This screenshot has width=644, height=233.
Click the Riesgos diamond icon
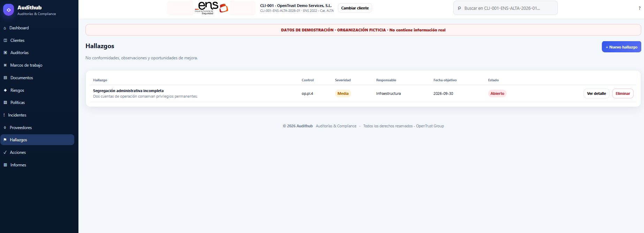click(x=5, y=90)
